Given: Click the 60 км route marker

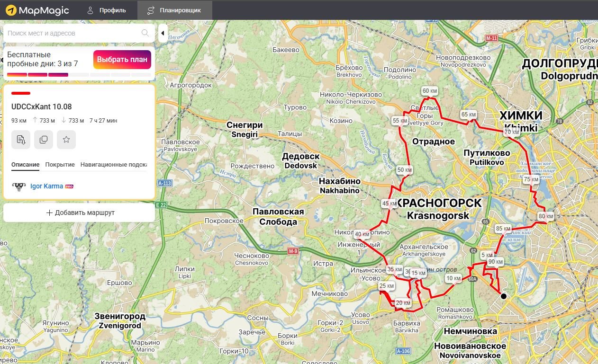Looking at the screenshot, I should (x=429, y=91).
